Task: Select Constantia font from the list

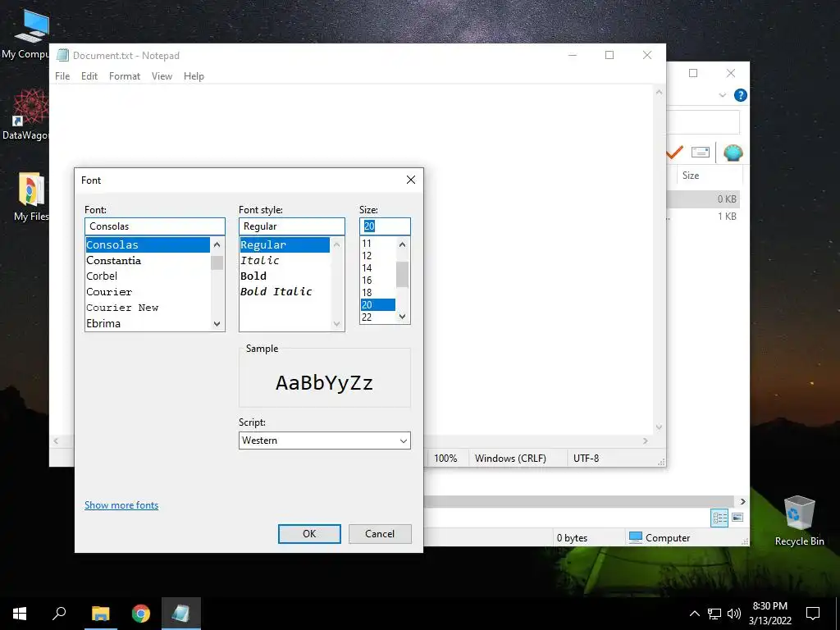Action: pyautogui.click(x=148, y=260)
